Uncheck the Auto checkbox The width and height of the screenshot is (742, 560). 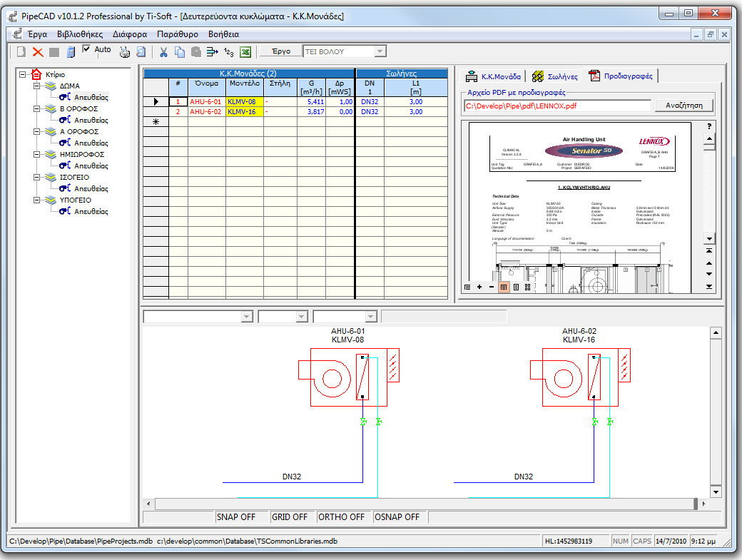87,49
